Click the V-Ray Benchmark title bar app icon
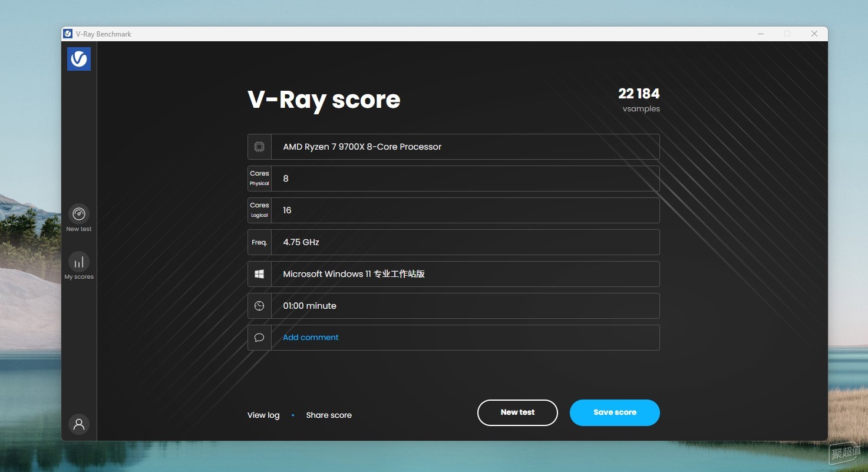The height and width of the screenshot is (472, 868). point(68,34)
